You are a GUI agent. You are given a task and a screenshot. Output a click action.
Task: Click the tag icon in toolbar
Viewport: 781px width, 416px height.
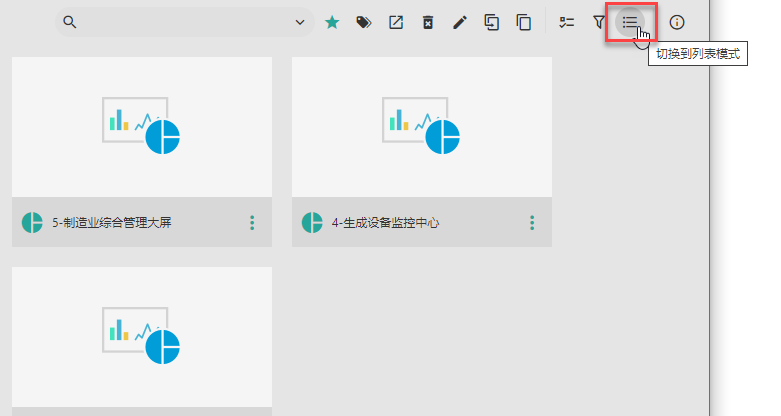[x=364, y=22]
